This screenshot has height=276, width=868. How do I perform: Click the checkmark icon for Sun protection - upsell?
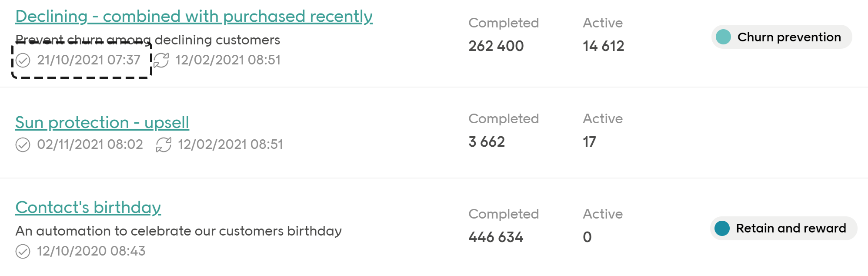click(24, 144)
